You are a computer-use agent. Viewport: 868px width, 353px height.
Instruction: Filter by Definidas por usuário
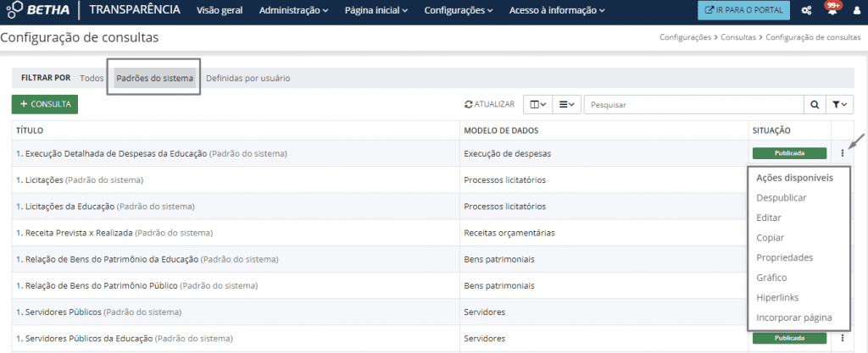coord(248,78)
